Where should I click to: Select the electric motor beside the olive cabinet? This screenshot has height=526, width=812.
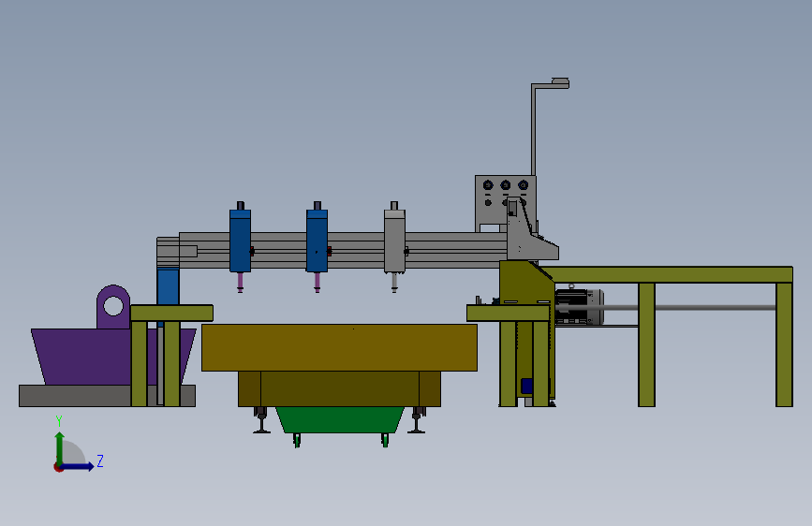pos(579,306)
